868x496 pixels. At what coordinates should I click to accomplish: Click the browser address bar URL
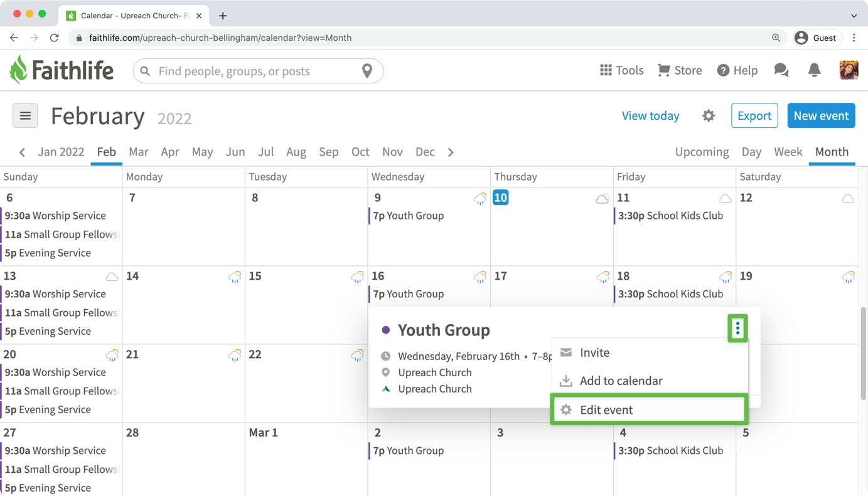[220, 38]
